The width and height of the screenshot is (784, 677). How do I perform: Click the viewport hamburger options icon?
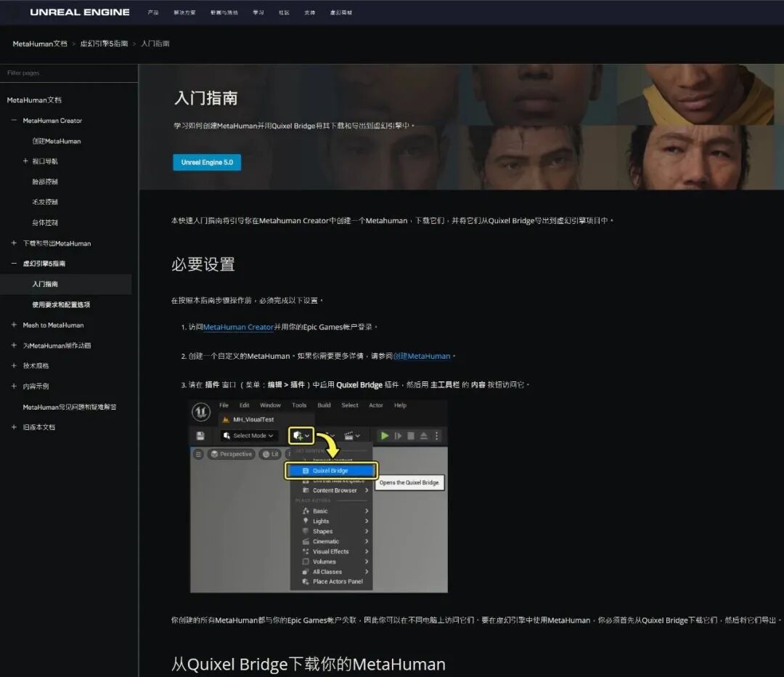pyautogui.click(x=198, y=454)
